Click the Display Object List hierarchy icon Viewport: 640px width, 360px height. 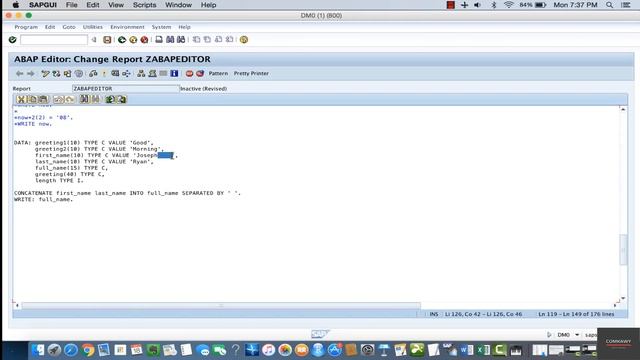pos(141,73)
